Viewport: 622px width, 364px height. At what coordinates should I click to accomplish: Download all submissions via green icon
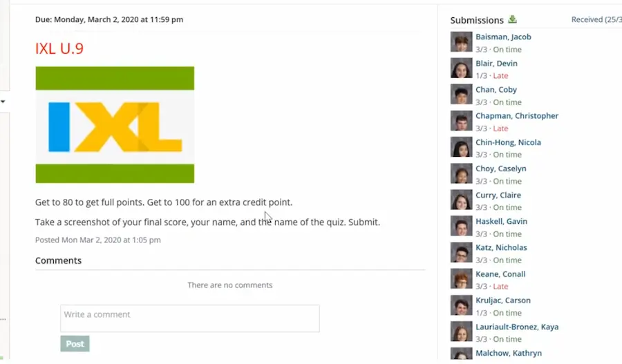512,19
